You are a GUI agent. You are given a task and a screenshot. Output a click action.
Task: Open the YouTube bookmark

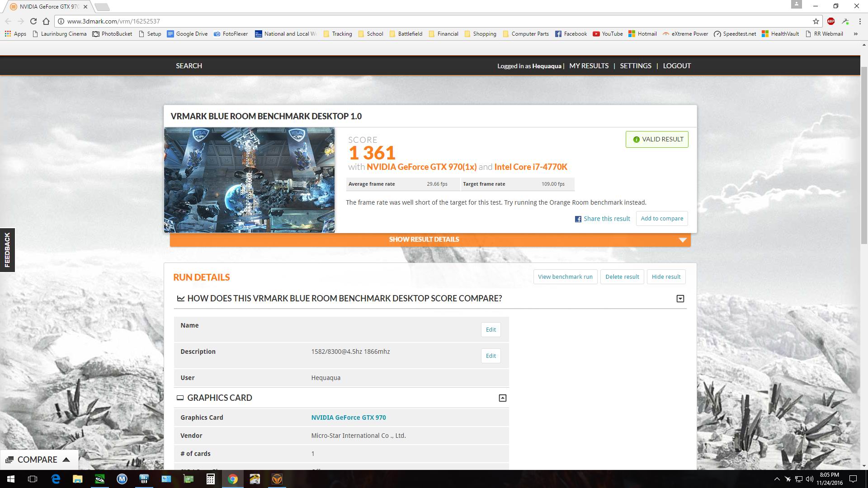point(608,34)
